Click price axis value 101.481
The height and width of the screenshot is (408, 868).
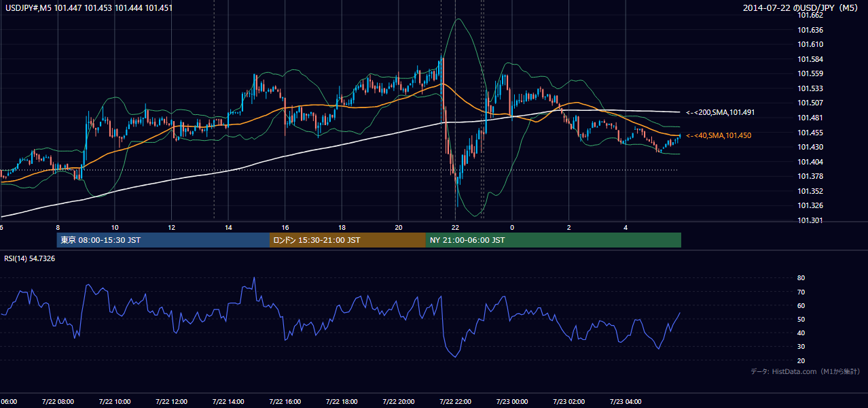pos(810,118)
